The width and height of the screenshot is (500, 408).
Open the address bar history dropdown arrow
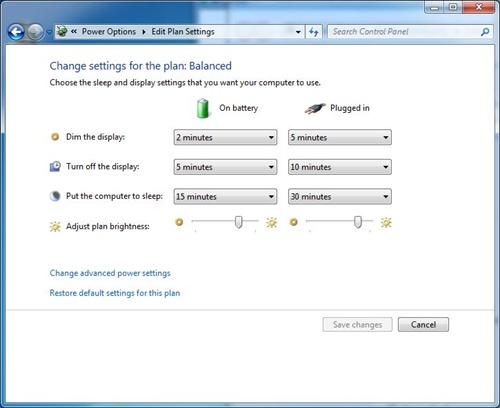pyautogui.click(x=298, y=32)
